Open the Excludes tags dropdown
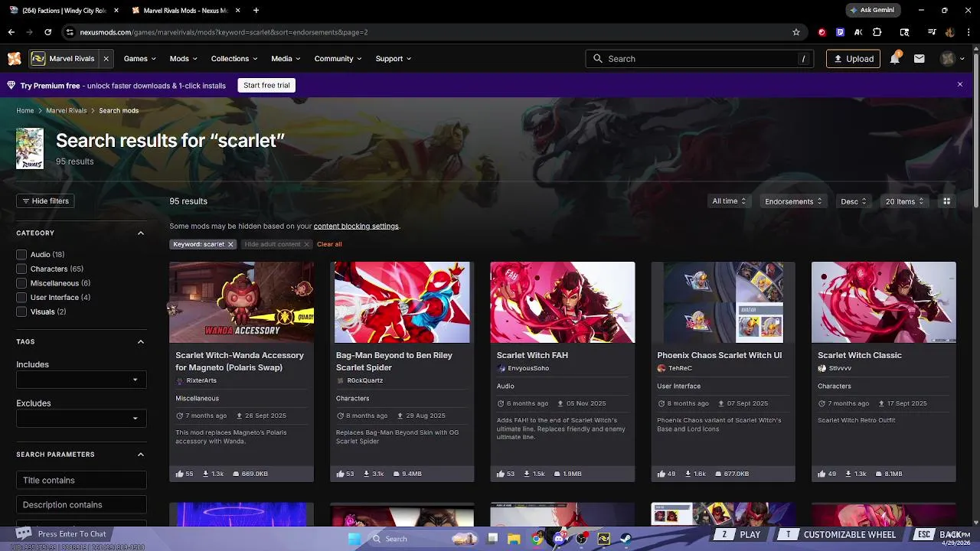This screenshot has width=980, height=551. (x=81, y=418)
